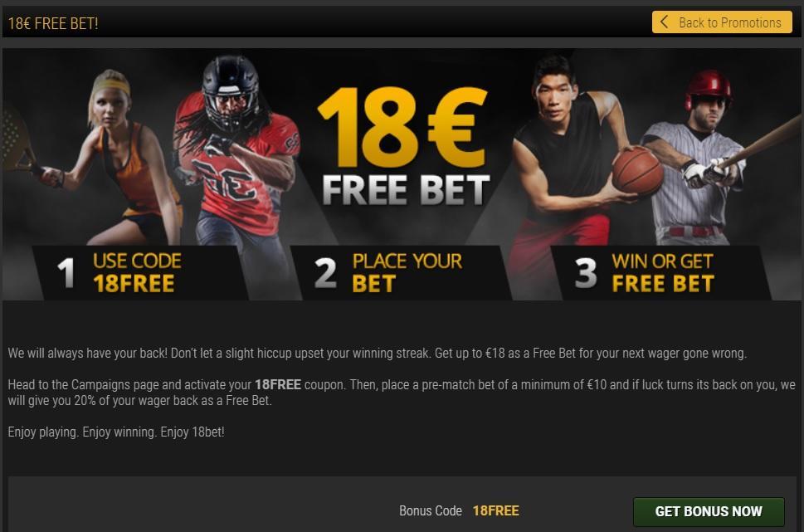Click the large 18€ FREE BET banner logo
Image resolution: width=804 pixels, height=532 pixels.
click(x=404, y=147)
